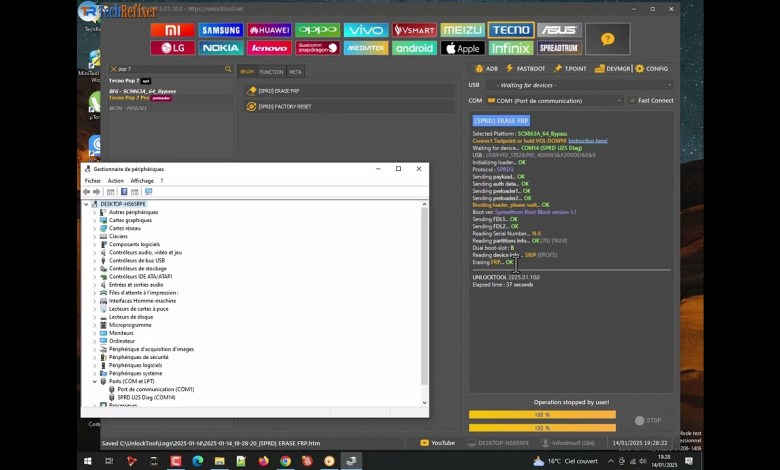Click the Device Manager vertical scrollbar
Image resolution: width=780 pixels, height=470 pixels.
pos(424,296)
